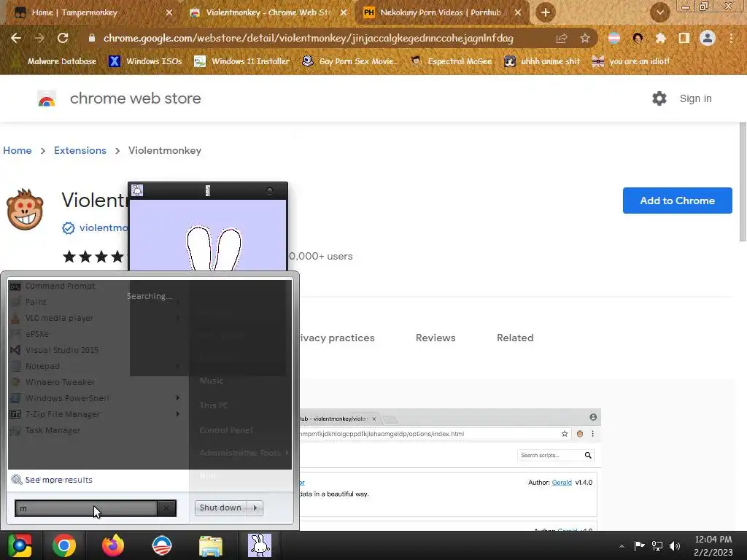This screenshot has height=560, width=747.
Task: Click the Add to Chrome button
Action: (x=678, y=201)
